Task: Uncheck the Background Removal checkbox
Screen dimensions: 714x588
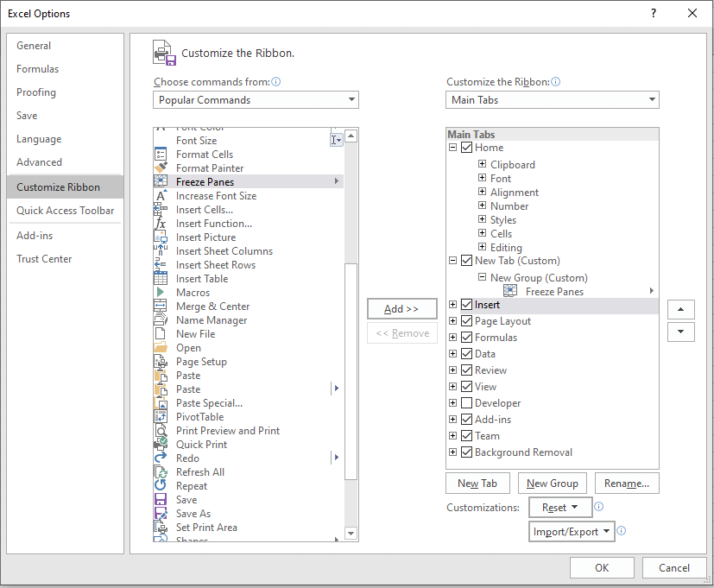Action: [467, 452]
